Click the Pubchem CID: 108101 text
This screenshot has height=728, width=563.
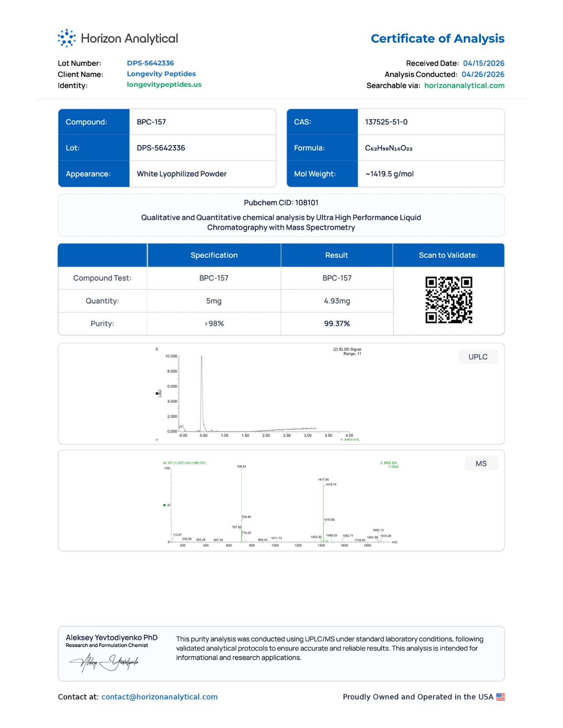pyautogui.click(x=281, y=203)
